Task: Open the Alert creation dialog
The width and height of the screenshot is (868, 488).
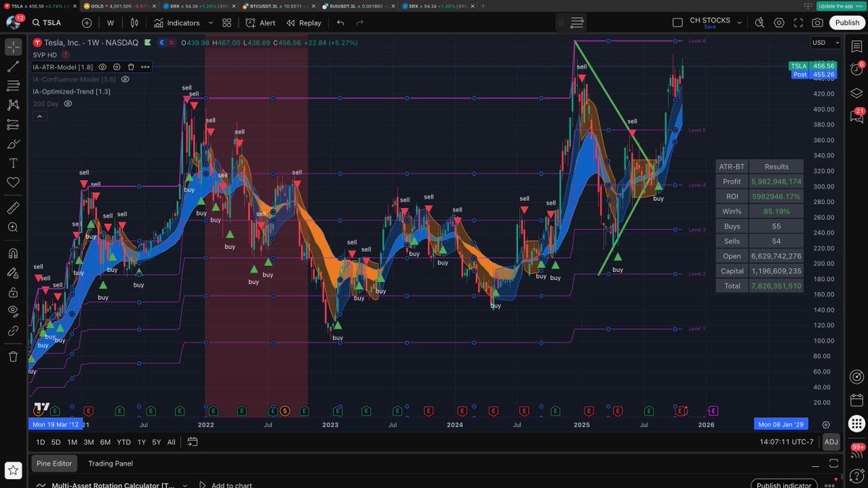Action: click(x=260, y=22)
